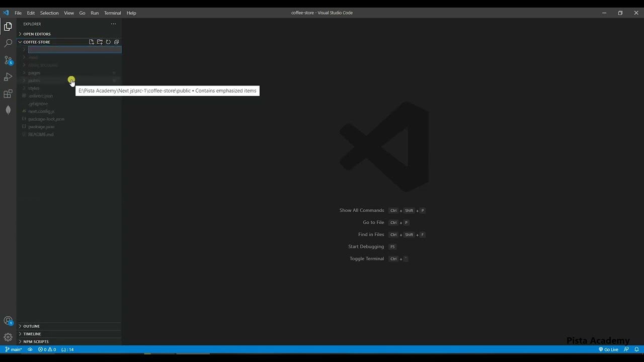Open the notifications bell
The height and width of the screenshot is (362, 644).
point(636,349)
